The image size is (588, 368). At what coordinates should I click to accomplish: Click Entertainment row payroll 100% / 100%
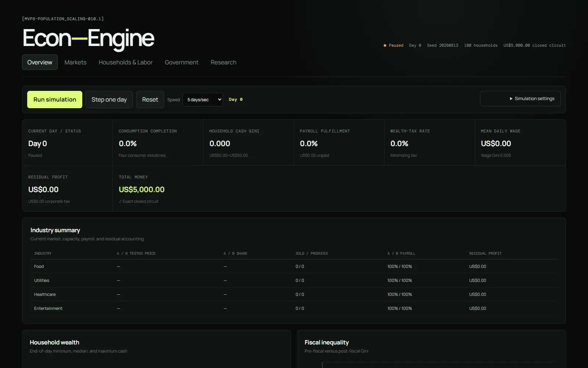point(399,308)
